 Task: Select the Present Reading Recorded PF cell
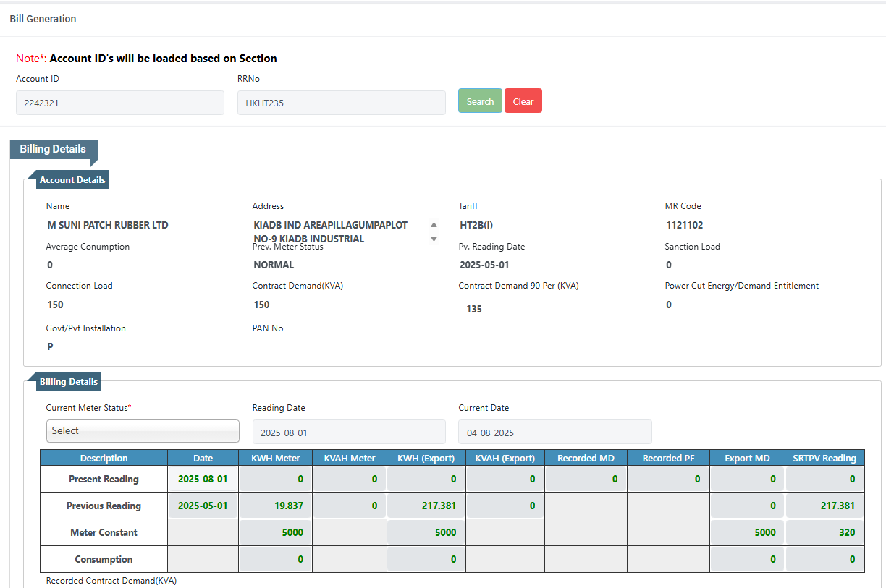[x=668, y=479]
